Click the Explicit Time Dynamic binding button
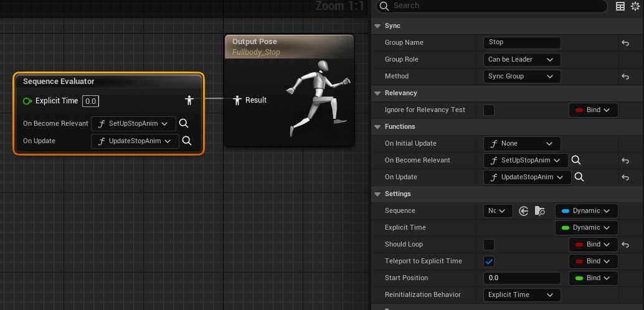Viewport: 644px width, 310px height. click(586, 228)
